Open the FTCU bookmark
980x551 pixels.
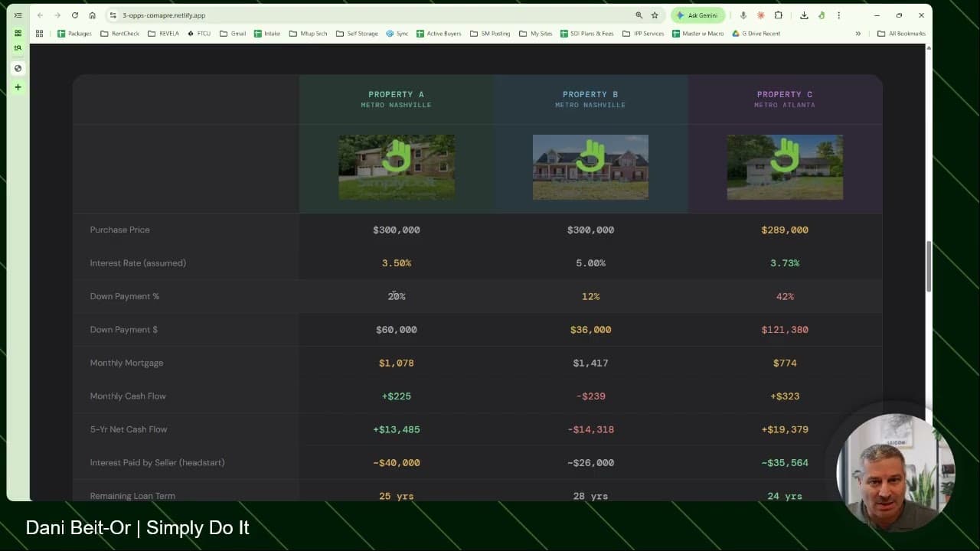199,34
